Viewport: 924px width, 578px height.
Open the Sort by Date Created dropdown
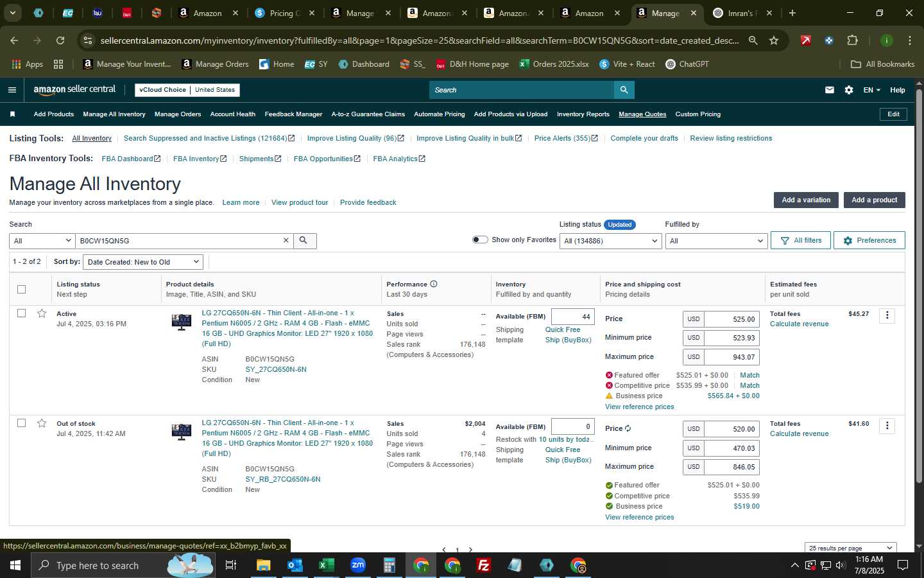[x=144, y=262]
